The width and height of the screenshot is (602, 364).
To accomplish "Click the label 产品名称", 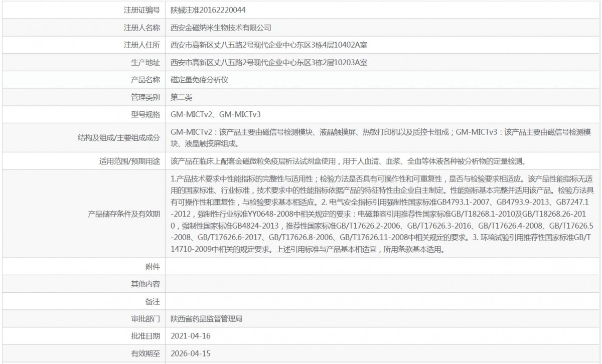I will 145,80.
